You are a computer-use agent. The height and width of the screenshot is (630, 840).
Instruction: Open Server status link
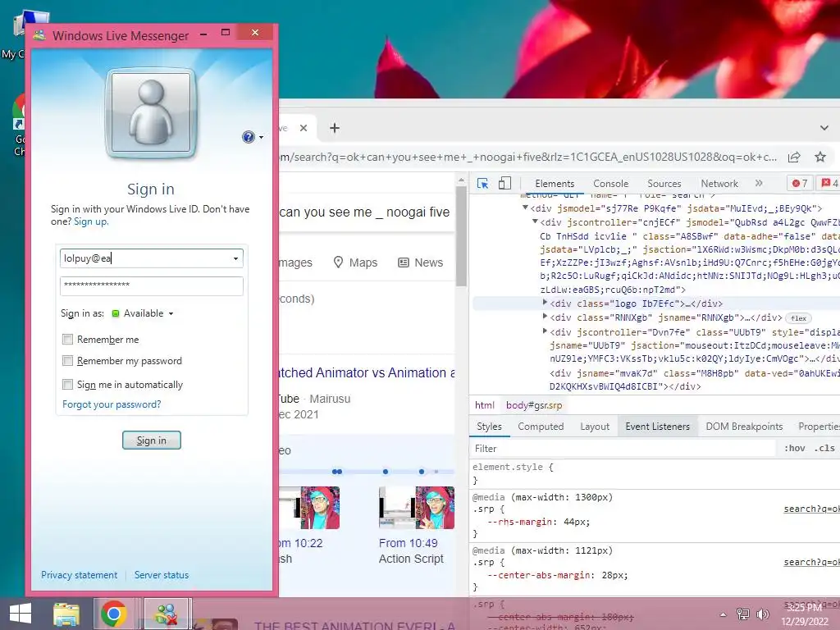162,575
